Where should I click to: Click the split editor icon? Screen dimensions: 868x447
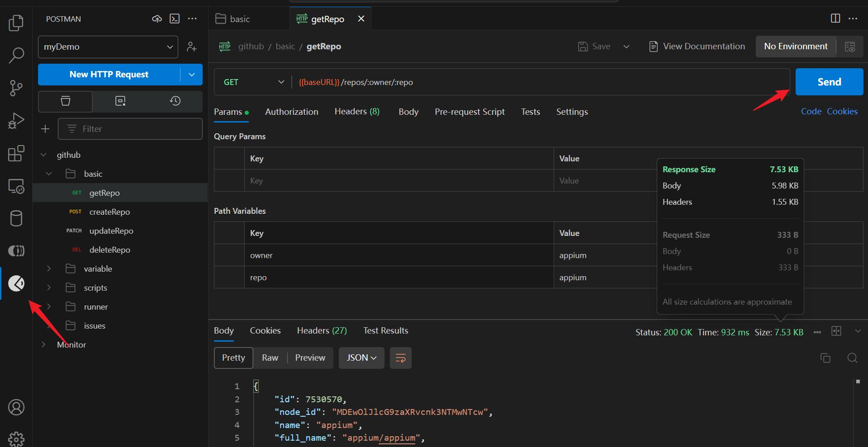point(835,19)
